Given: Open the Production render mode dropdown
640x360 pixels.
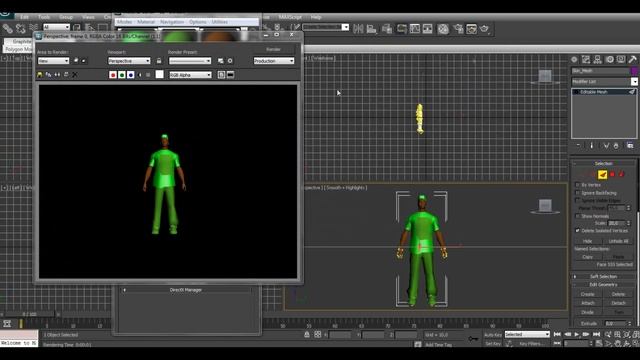Looking at the screenshot, I should [x=273, y=61].
